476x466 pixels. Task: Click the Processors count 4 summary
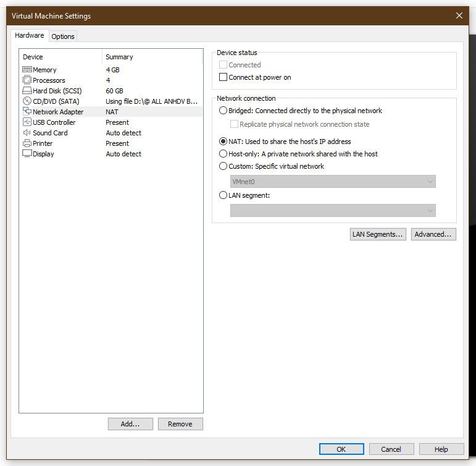coord(108,80)
